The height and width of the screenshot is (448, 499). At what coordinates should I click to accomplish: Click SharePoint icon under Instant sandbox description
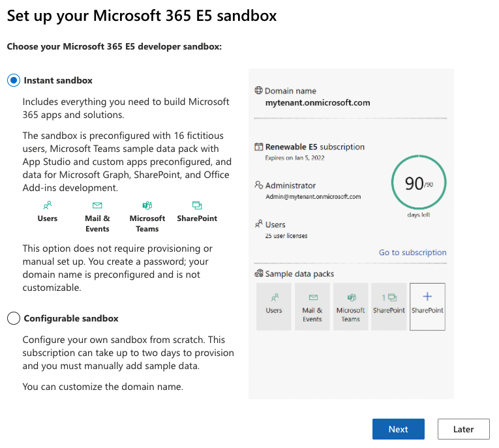pos(197,205)
